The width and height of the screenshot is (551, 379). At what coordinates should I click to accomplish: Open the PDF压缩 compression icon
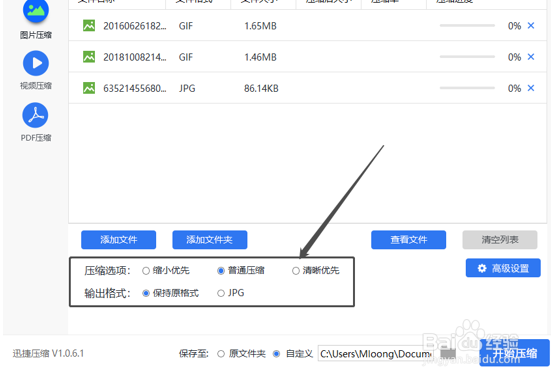pos(35,115)
